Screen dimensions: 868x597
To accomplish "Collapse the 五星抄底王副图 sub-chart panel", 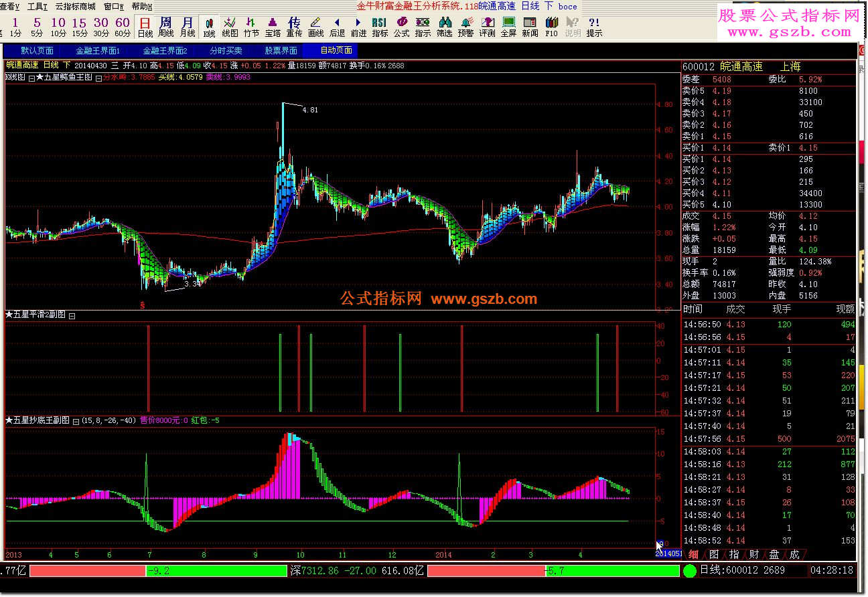I will click(x=76, y=421).
